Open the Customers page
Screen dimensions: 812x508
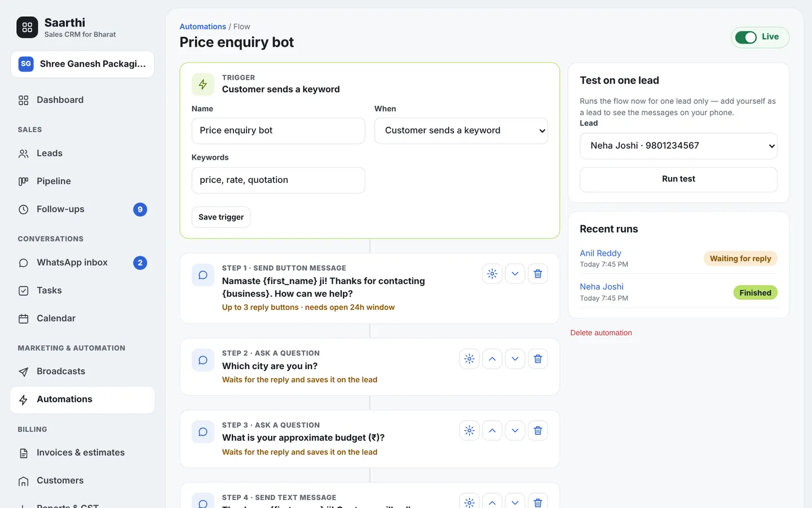[x=82, y=481]
